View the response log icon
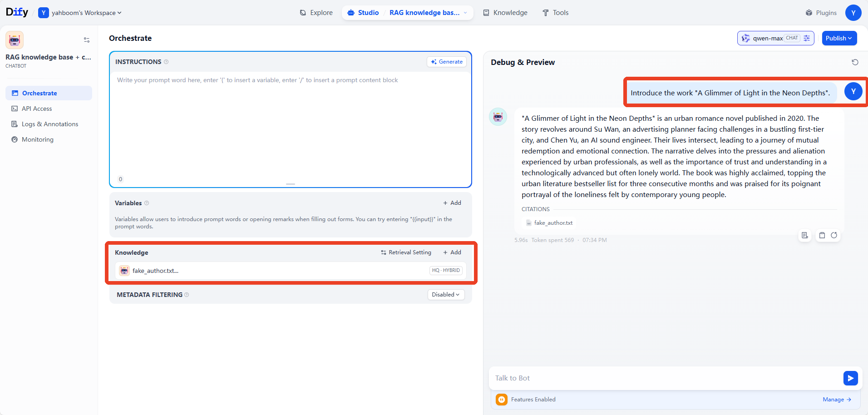The image size is (868, 415). click(805, 235)
